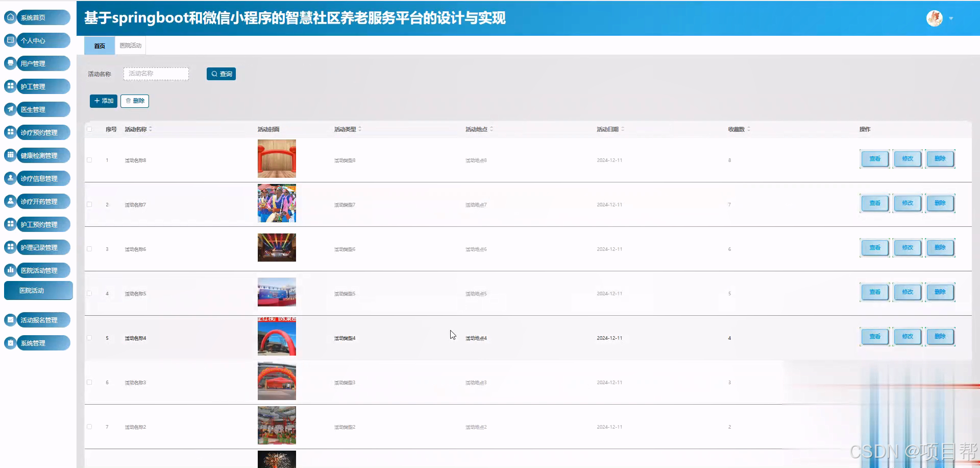Viewport: 980px width, 468px height.
Task: Click the user avatar in header
Action: [935, 18]
